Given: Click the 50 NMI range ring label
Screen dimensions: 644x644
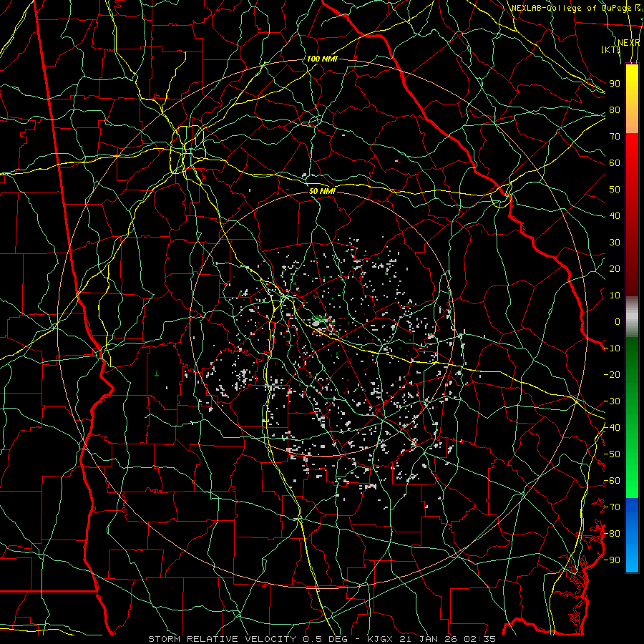Looking at the screenshot, I should click(322, 191).
